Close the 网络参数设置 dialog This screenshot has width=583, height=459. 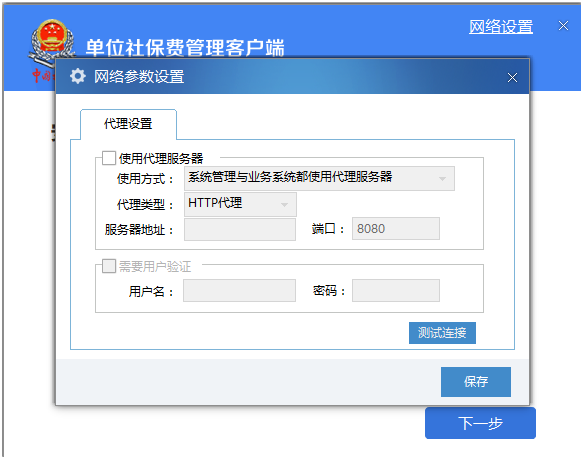point(512,77)
